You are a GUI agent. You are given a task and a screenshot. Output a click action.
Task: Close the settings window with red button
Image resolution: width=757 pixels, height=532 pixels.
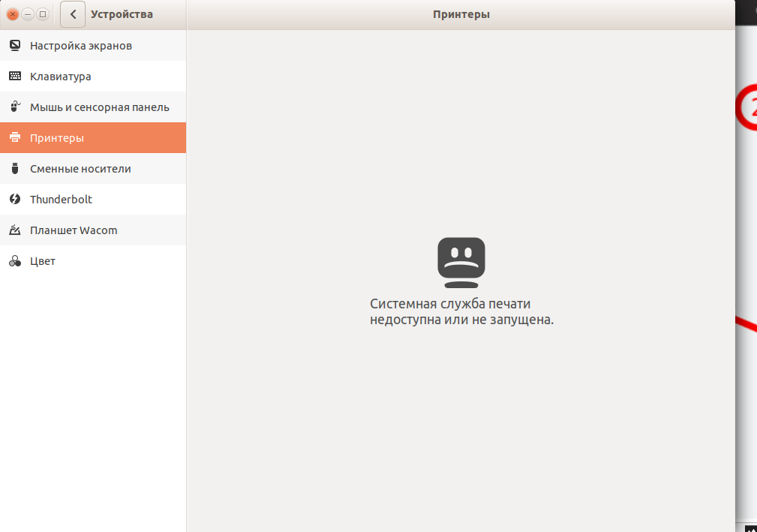click(x=13, y=14)
